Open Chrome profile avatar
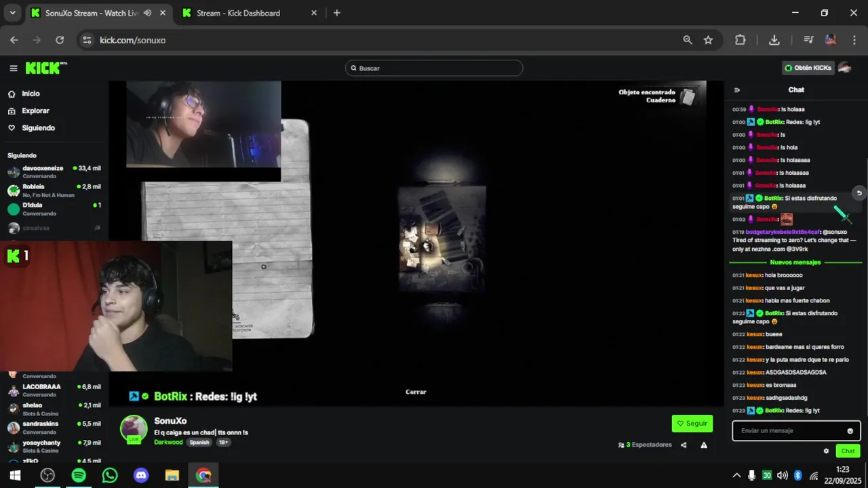 pos(831,40)
